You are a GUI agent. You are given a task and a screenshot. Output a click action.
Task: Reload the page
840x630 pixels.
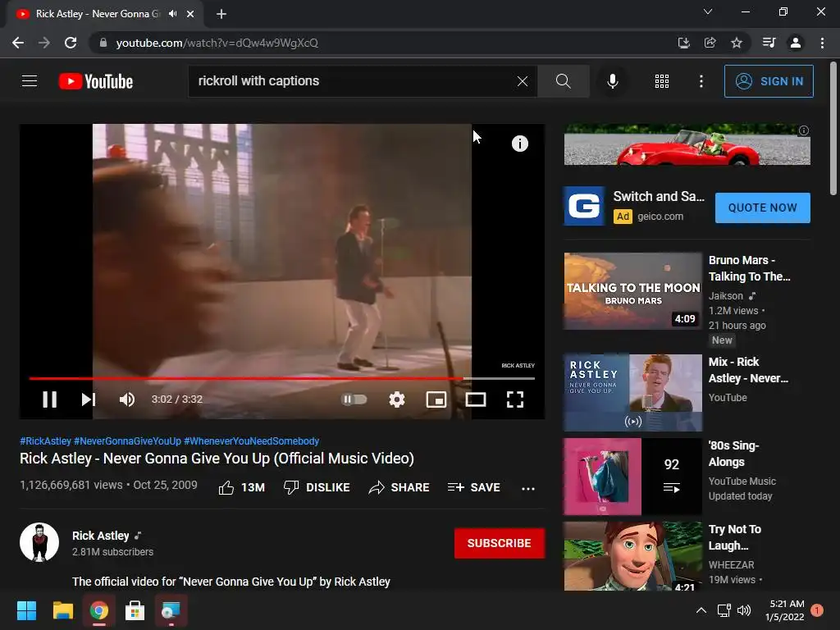tap(71, 43)
